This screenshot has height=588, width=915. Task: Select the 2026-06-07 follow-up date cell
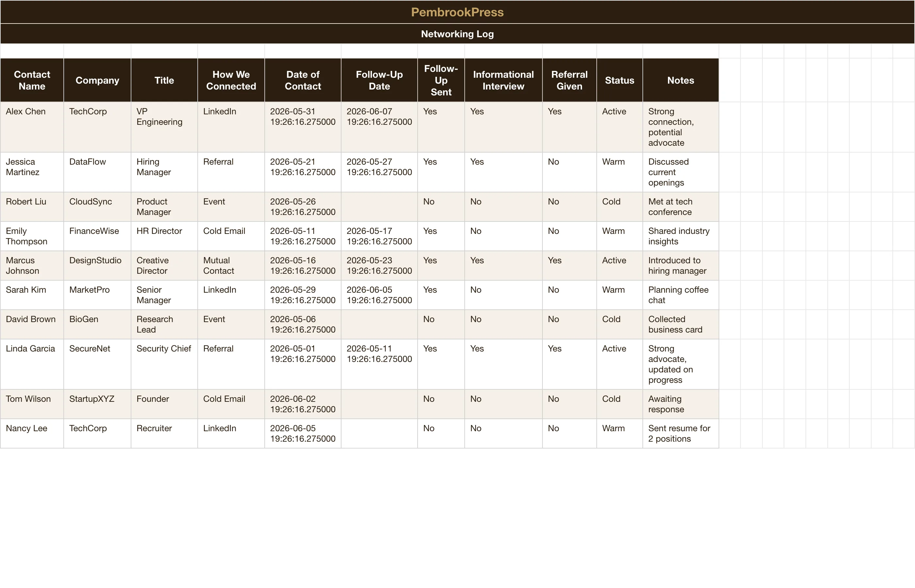click(x=379, y=127)
